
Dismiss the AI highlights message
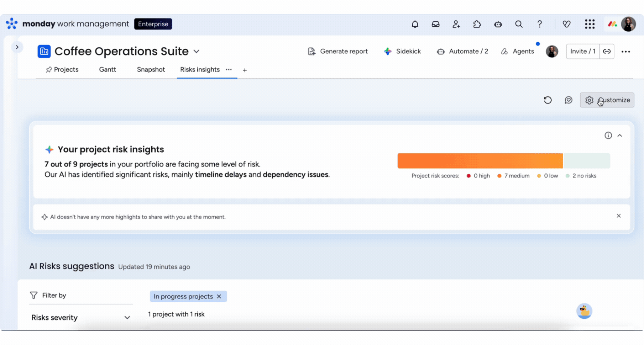click(x=619, y=216)
